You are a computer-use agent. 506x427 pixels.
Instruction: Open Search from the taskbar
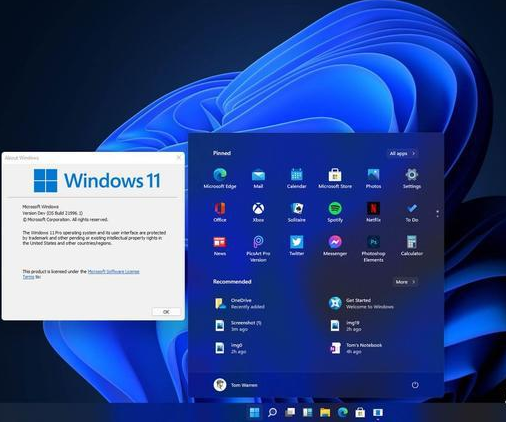click(x=272, y=413)
